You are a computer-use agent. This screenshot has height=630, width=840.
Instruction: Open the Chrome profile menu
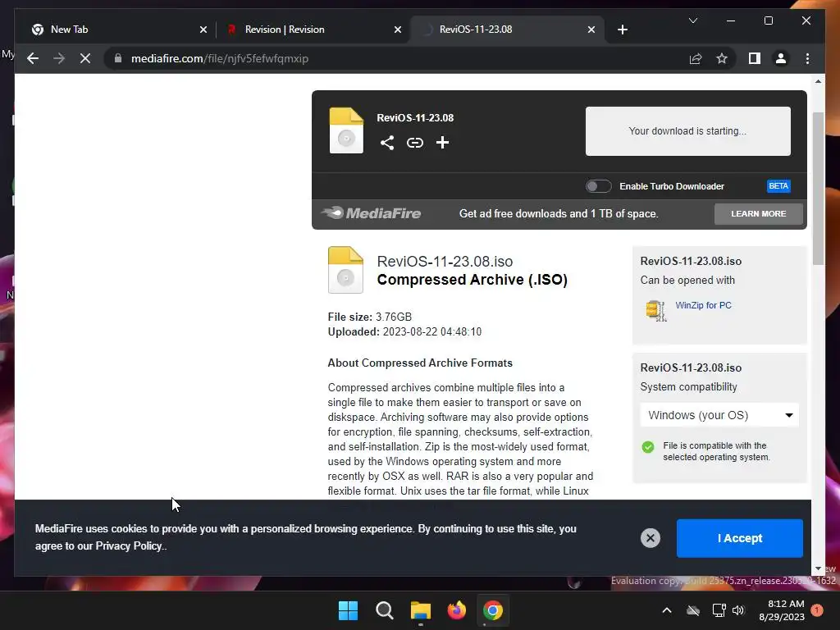(781, 58)
